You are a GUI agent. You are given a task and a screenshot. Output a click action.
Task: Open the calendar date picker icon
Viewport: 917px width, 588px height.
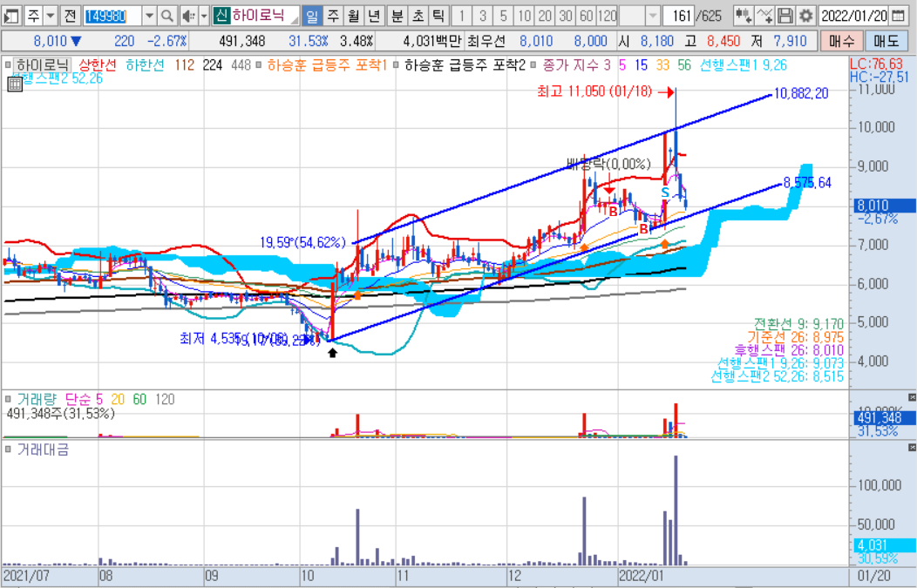click(x=898, y=16)
